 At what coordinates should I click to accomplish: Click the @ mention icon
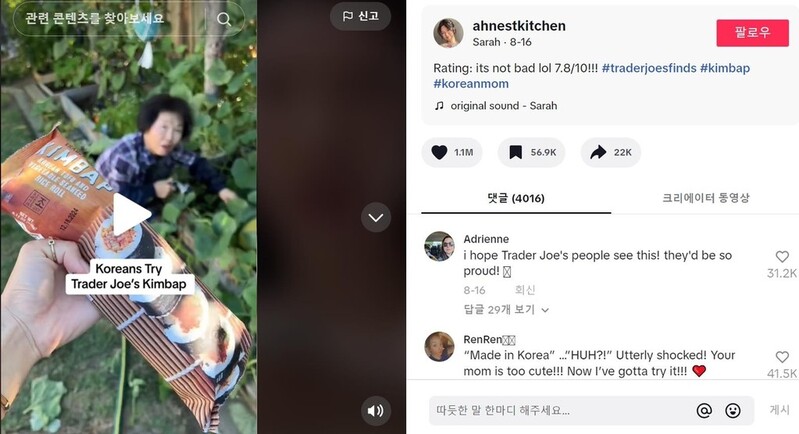[704, 410]
